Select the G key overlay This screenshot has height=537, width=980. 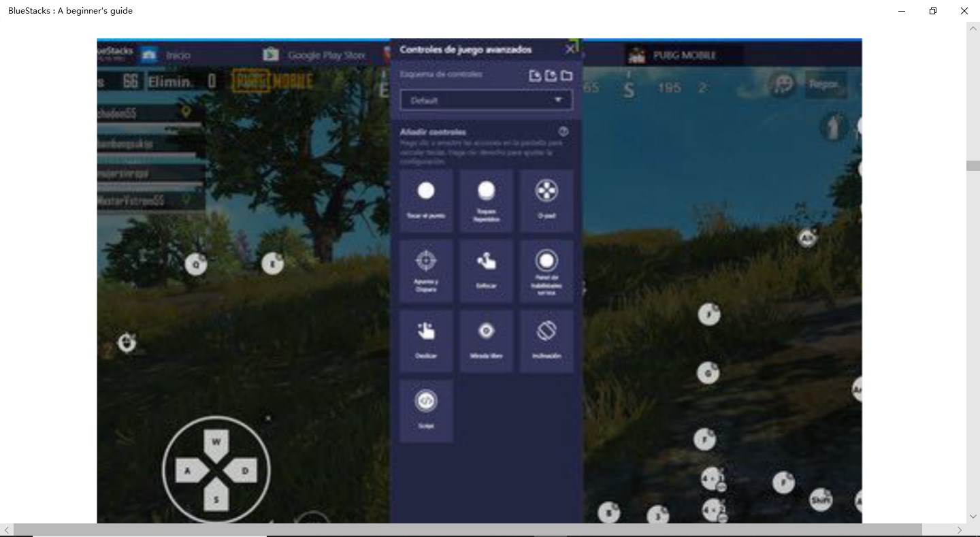(708, 373)
